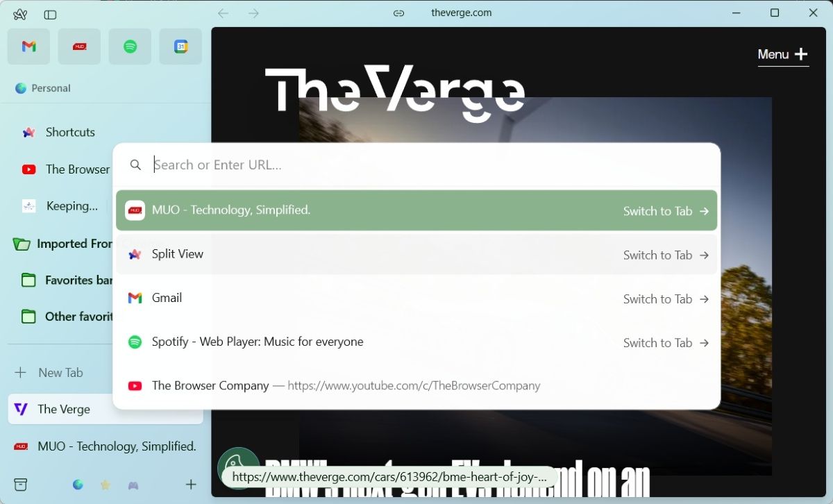Open the Arc logo menu
Image resolution: width=833 pixels, height=504 pixels.
(x=20, y=14)
